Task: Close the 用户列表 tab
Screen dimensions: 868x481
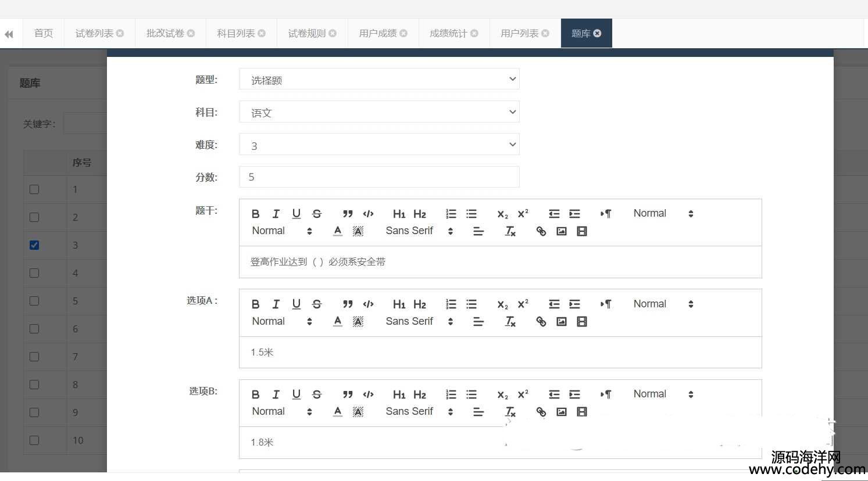Action: [x=545, y=34]
